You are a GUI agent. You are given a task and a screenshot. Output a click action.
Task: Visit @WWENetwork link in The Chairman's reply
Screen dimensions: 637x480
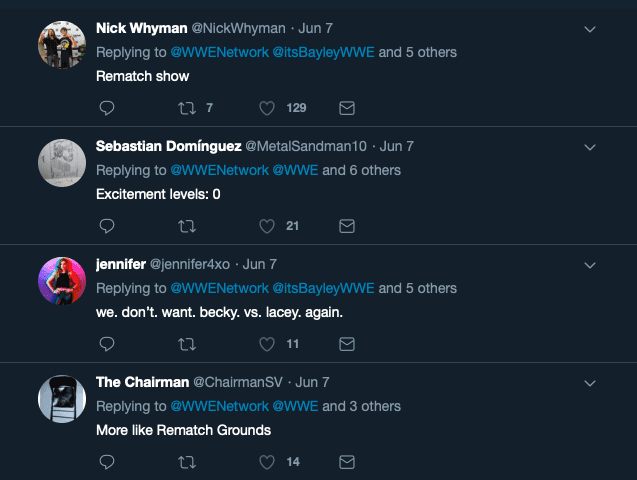click(219, 406)
